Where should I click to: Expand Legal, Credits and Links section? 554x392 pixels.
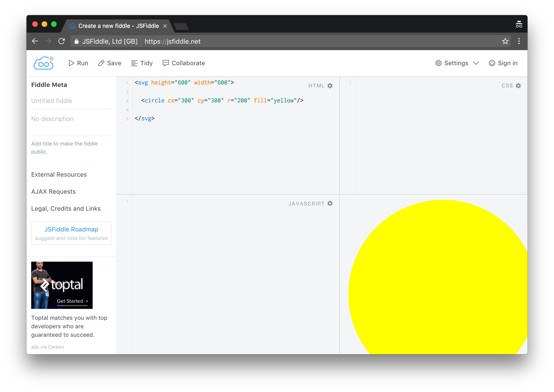(x=66, y=209)
